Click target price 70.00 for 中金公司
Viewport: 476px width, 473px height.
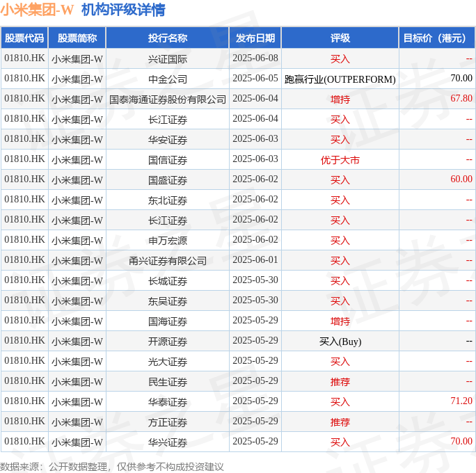[x=461, y=79]
